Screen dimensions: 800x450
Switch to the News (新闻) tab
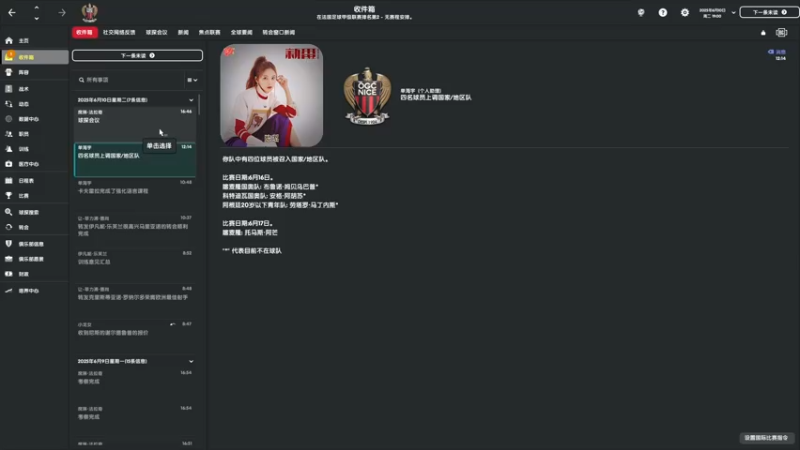pyautogui.click(x=183, y=32)
